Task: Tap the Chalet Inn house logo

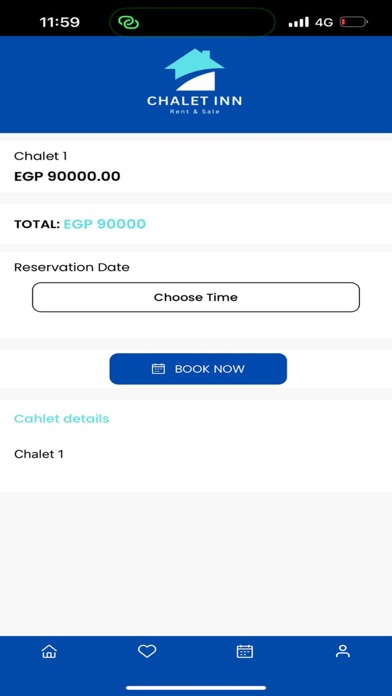Action: click(x=194, y=70)
